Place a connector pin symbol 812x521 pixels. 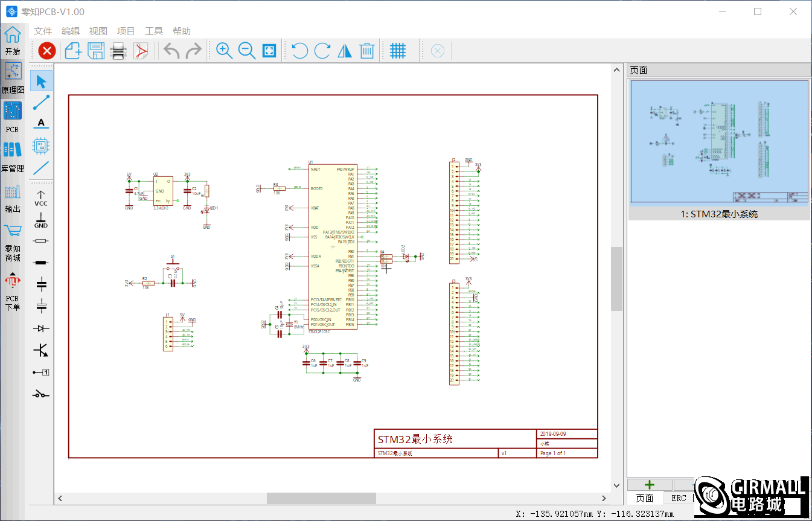coord(41,372)
